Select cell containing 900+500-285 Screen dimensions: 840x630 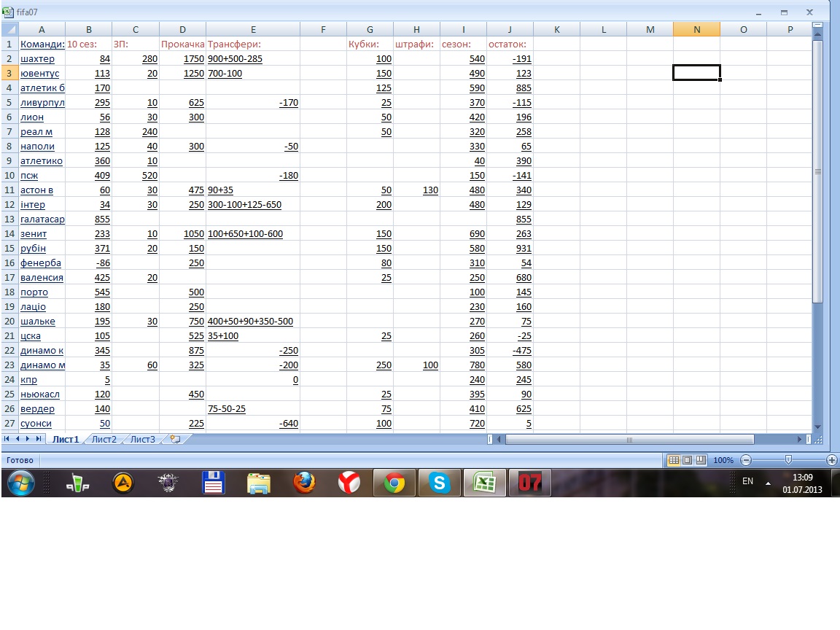[x=253, y=59]
